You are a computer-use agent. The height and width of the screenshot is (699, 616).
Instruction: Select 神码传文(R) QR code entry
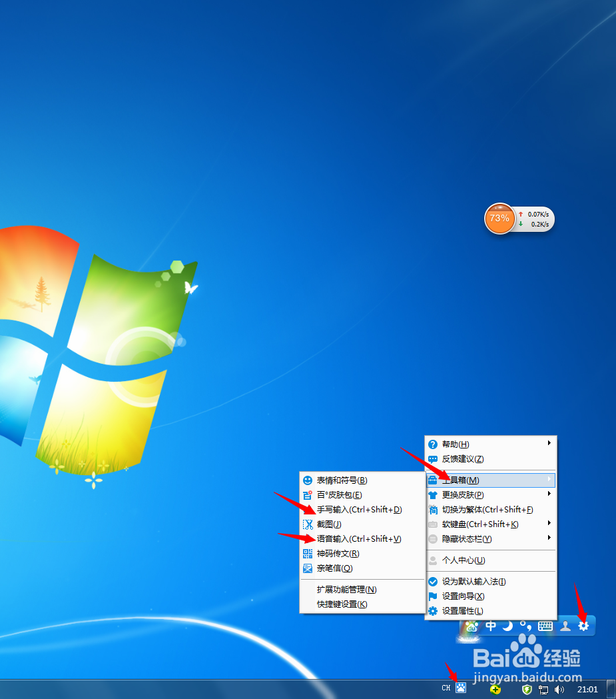[362, 554]
